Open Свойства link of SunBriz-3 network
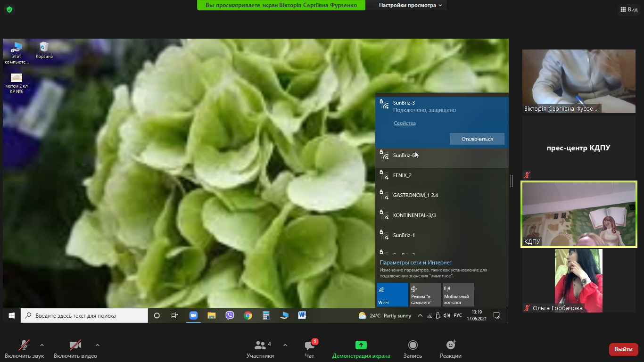 tap(405, 123)
